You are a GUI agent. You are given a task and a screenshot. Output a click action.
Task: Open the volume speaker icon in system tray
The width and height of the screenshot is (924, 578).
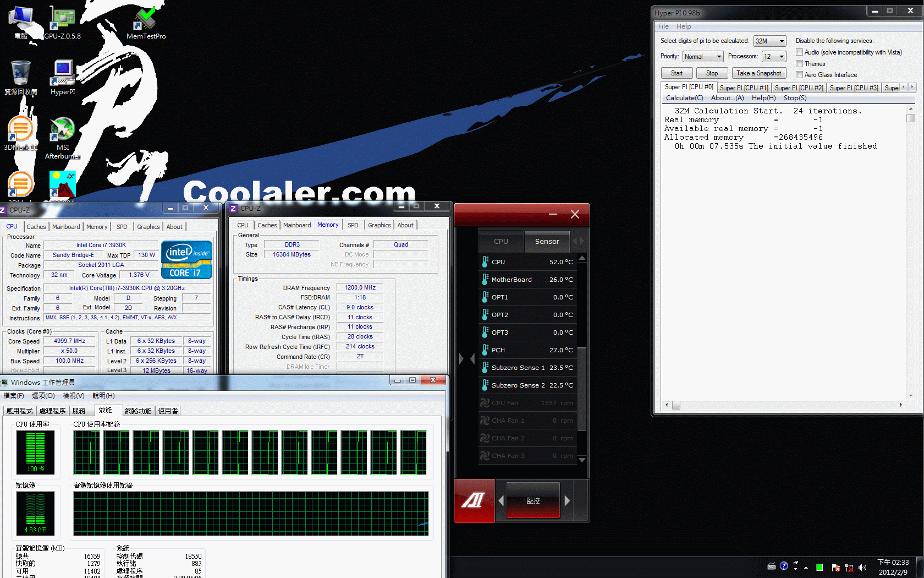(862, 567)
